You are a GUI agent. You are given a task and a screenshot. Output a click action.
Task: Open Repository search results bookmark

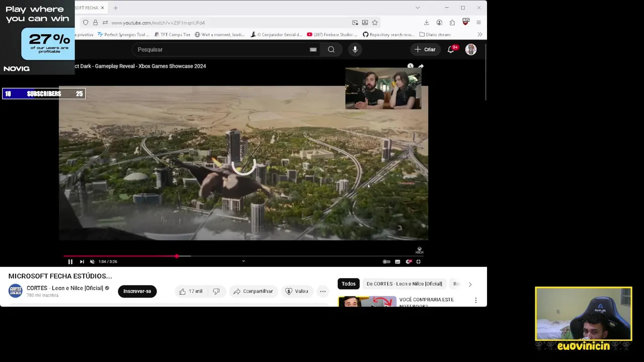(389, 35)
